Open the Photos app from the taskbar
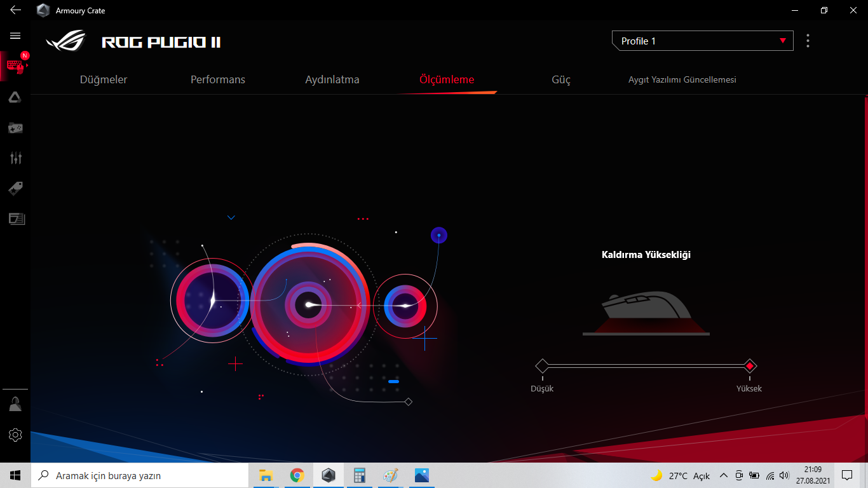This screenshot has width=868, height=488. pos(421,475)
